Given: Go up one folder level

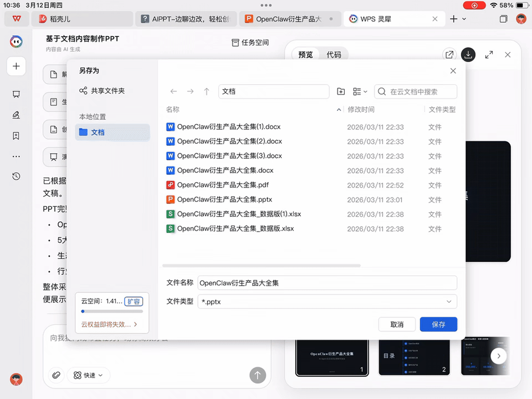Looking at the screenshot, I should pos(206,91).
